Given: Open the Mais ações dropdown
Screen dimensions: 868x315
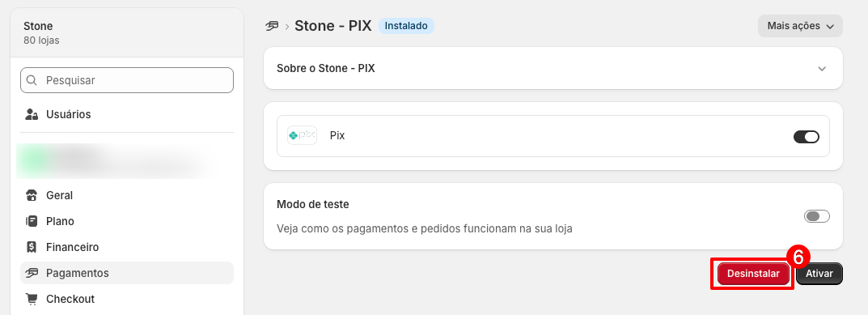Looking at the screenshot, I should tap(800, 26).
